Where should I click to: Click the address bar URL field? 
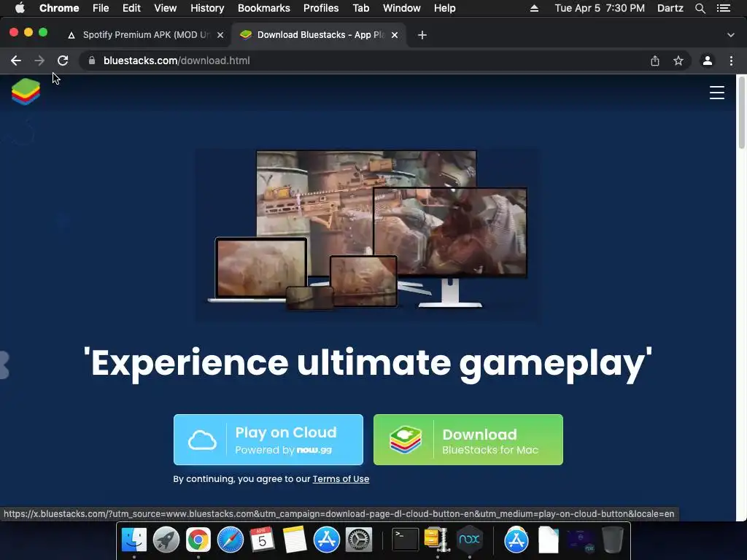367,61
